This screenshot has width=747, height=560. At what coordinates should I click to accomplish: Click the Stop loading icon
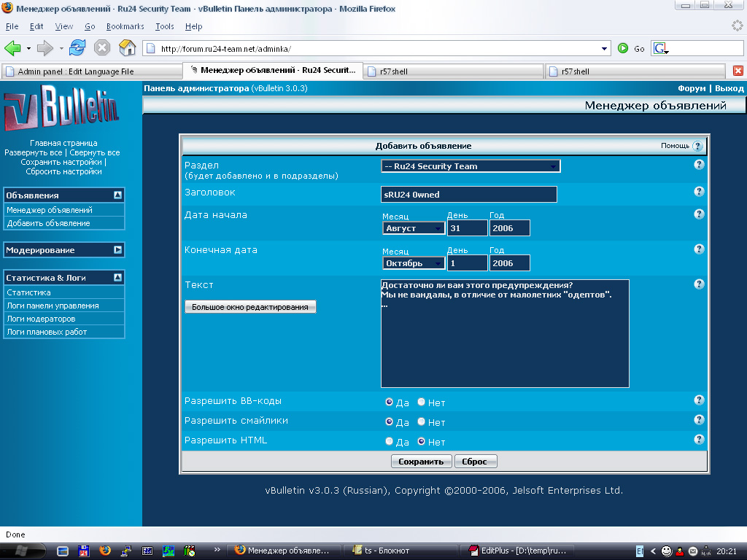coord(102,47)
